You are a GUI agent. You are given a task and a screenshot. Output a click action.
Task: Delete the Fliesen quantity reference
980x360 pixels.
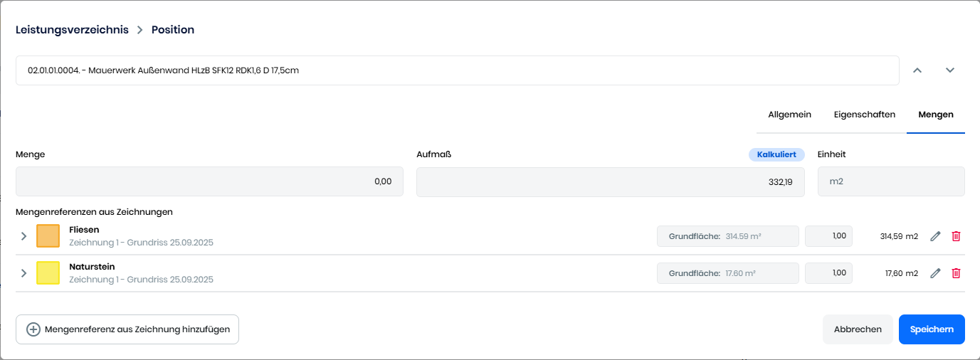[956, 236]
